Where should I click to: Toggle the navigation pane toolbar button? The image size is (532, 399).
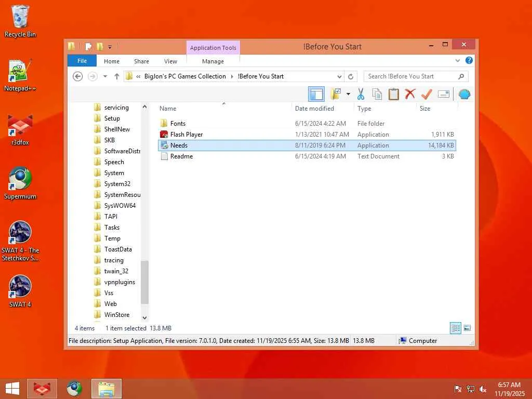[x=316, y=94]
